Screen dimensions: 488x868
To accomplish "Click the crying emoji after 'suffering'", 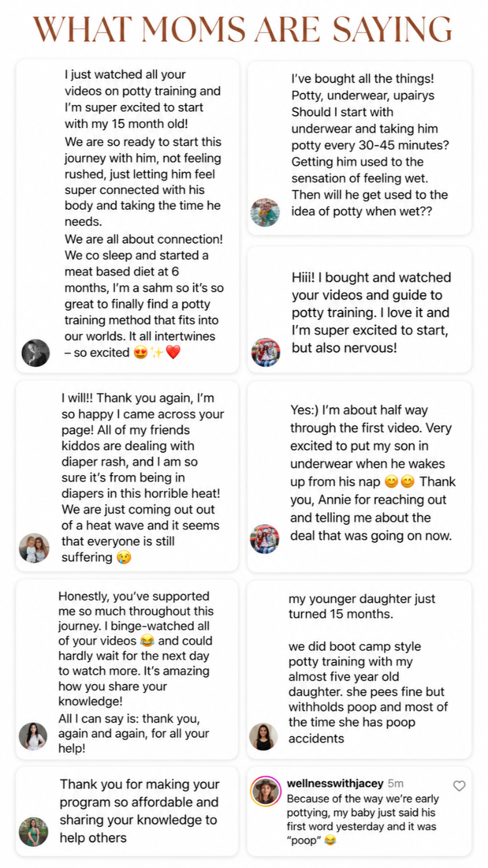I will coord(123,558).
